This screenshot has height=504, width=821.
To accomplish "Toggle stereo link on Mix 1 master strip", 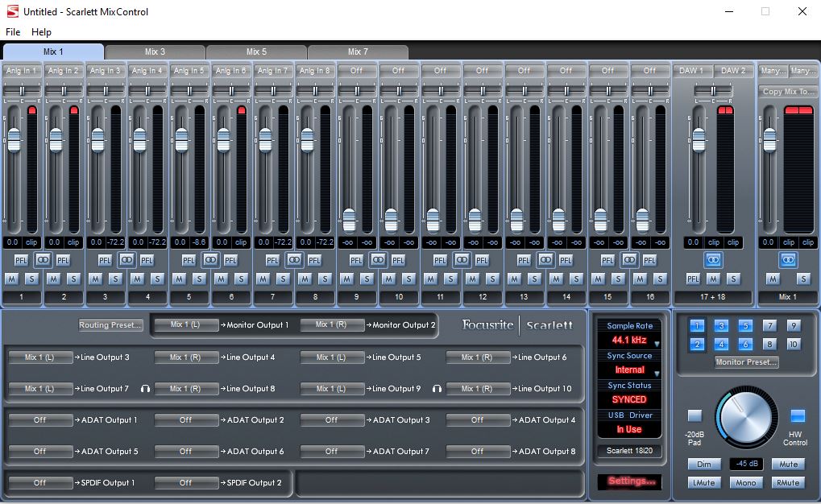I will 788,259.
